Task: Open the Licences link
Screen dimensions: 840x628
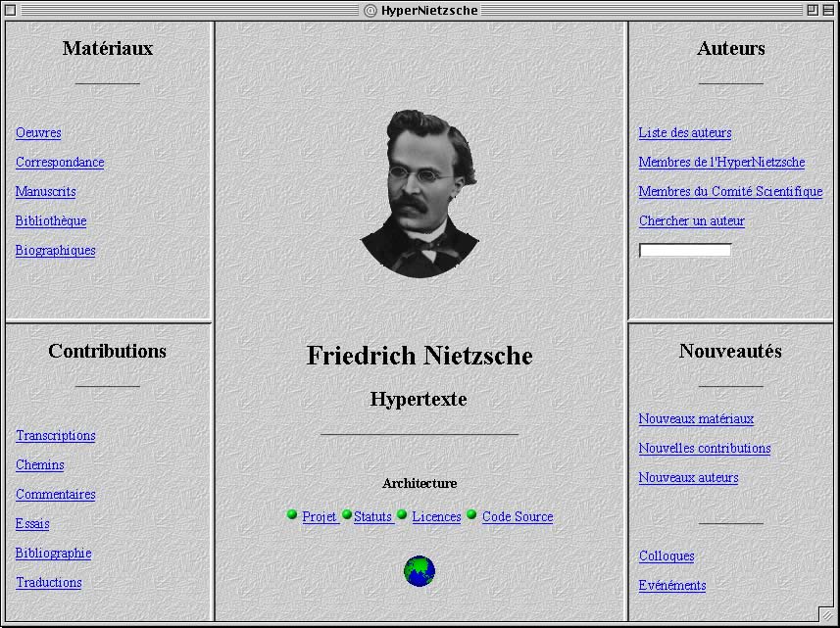Action: pos(436,517)
